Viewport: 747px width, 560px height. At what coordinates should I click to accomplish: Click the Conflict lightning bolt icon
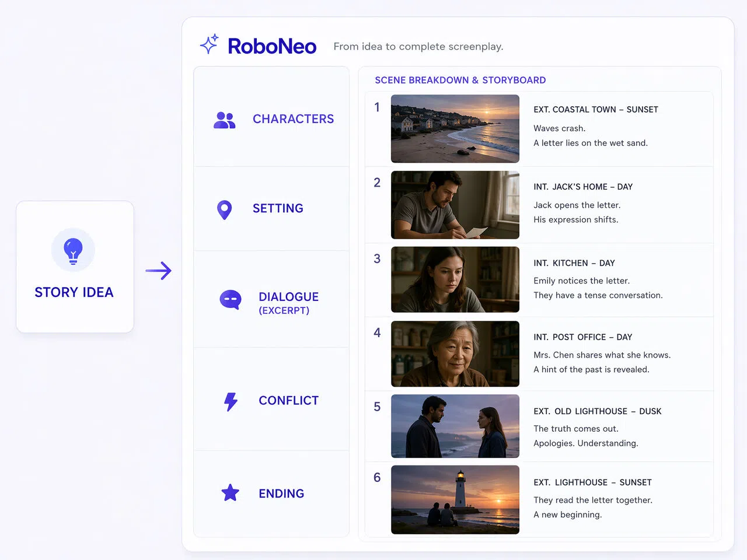(x=231, y=401)
